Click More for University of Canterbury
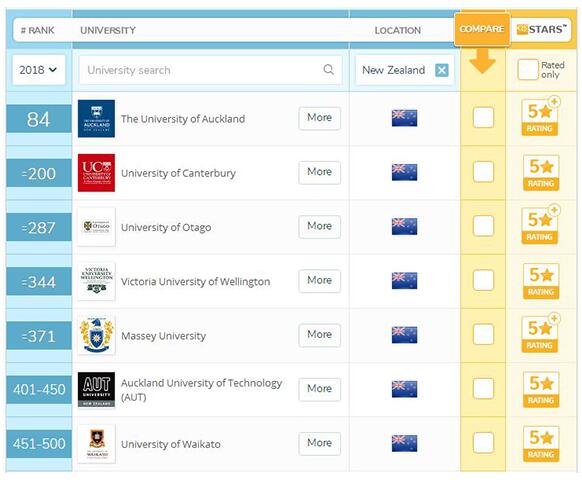 [320, 172]
